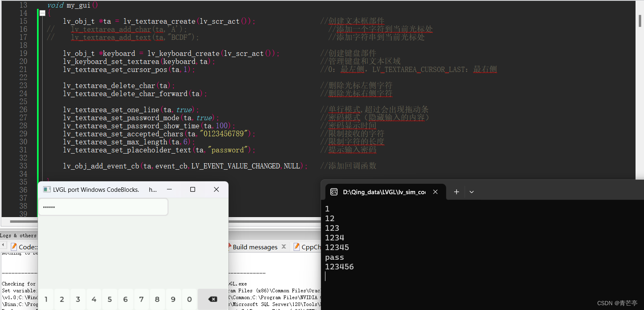Screen dimensions: 644x310
Task: Tap key 6 on LVGL keyboard
Action: pos(126,299)
